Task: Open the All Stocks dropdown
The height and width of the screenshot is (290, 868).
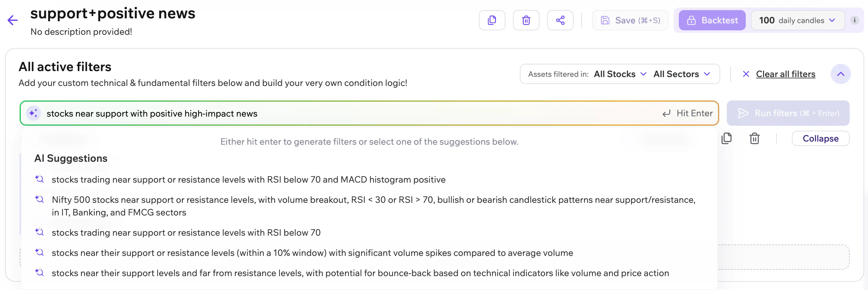Action: [620, 74]
